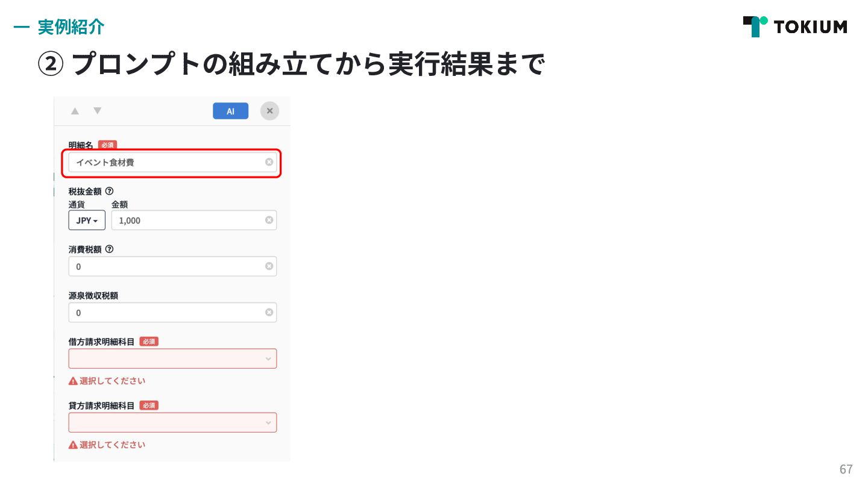Viewport: 868px width, 488px height.
Task: Open the JPY currency dropdown
Action: [x=87, y=221]
